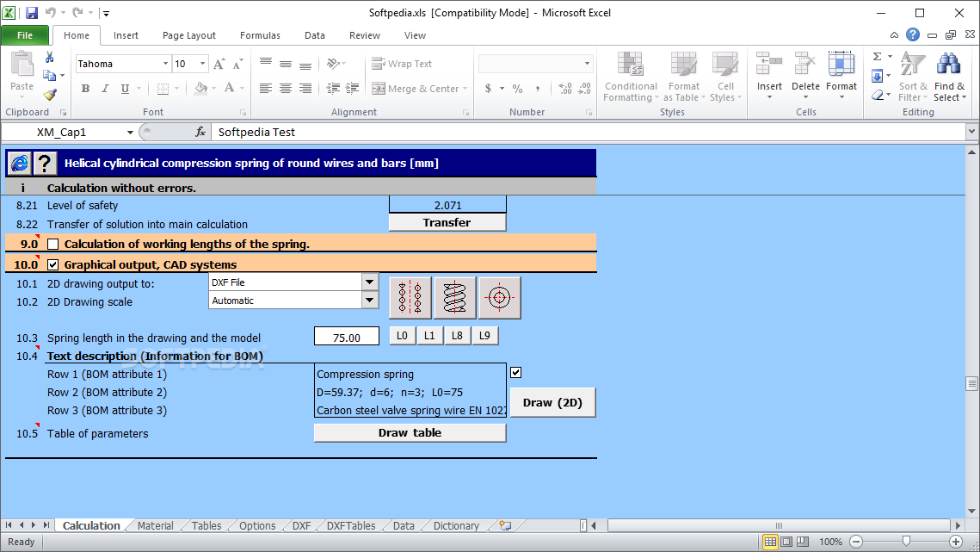Open the Microsoft Excel Help icon
The image size is (980, 552).
tap(913, 34)
